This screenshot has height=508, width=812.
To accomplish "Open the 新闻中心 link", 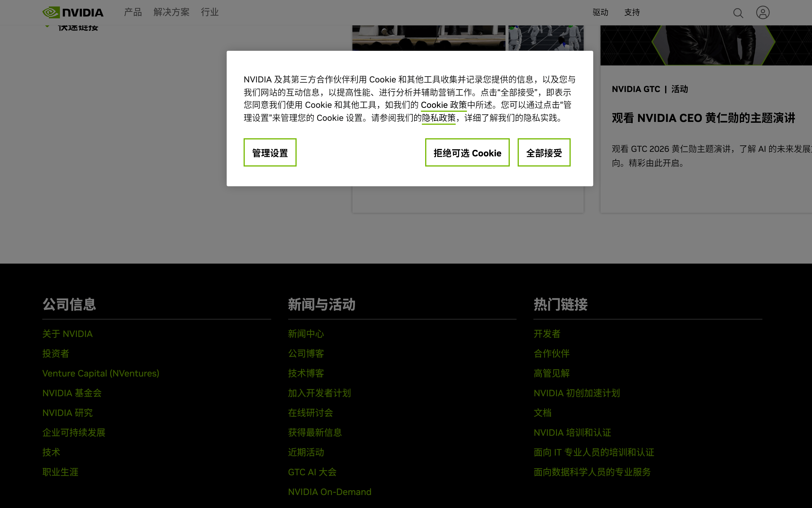I will (x=306, y=334).
